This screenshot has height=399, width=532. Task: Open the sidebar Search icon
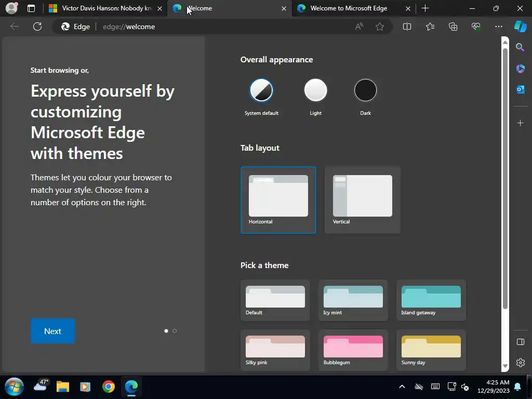[x=520, y=47]
